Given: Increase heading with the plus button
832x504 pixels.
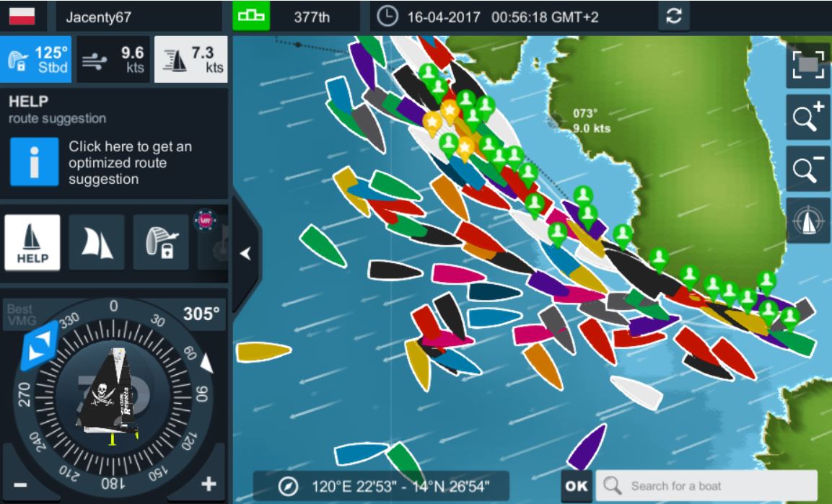Looking at the screenshot, I should (x=209, y=484).
